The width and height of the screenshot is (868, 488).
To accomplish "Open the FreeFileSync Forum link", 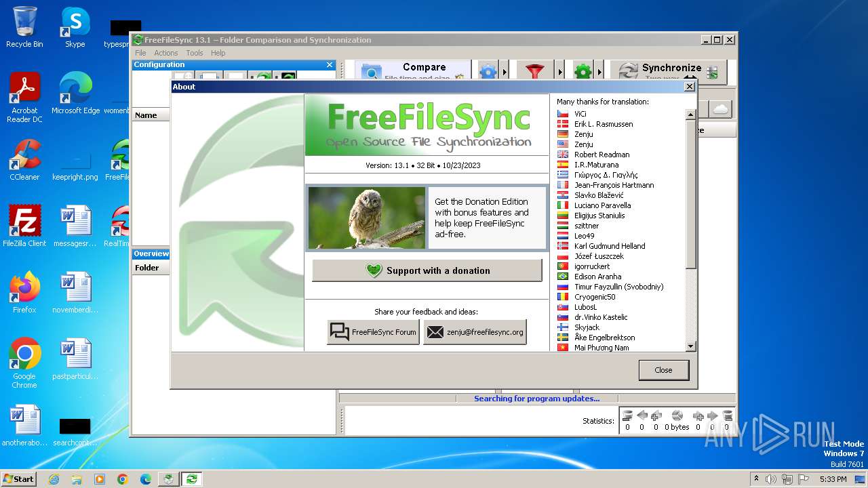I will coord(373,332).
